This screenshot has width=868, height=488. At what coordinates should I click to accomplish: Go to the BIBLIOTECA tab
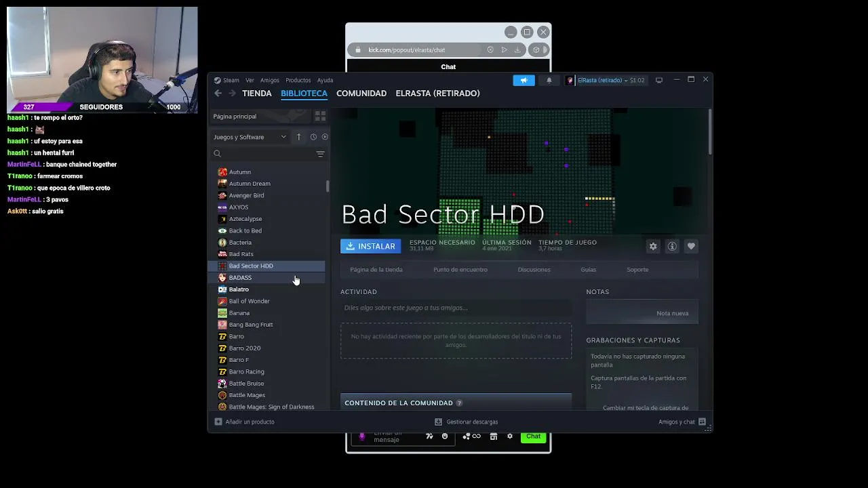point(304,94)
